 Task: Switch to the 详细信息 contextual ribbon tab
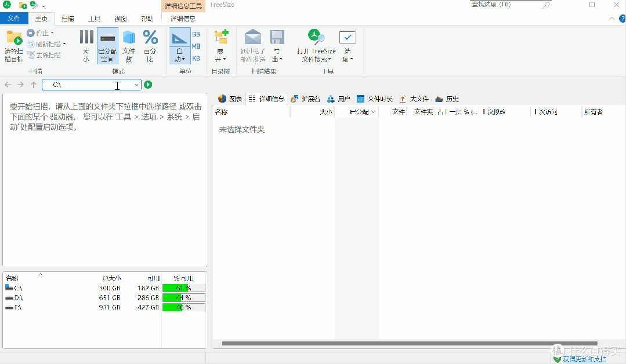pyautogui.click(x=183, y=19)
